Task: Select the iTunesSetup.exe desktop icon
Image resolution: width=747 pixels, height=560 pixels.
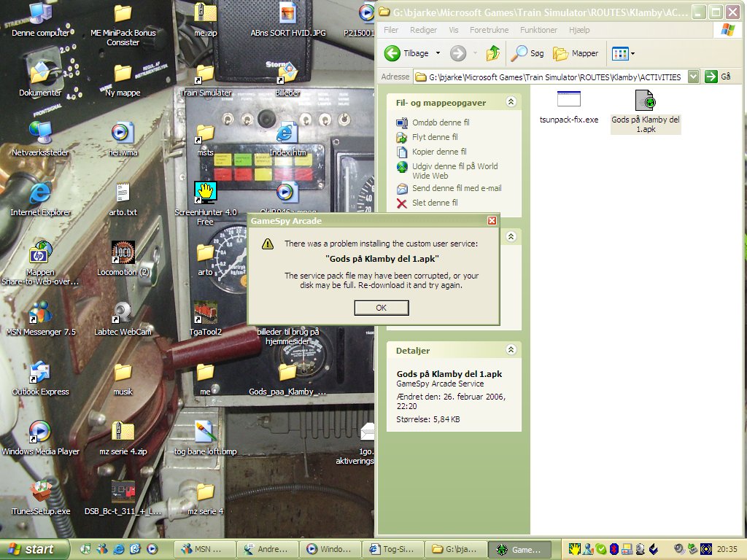Action: pyautogui.click(x=41, y=498)
